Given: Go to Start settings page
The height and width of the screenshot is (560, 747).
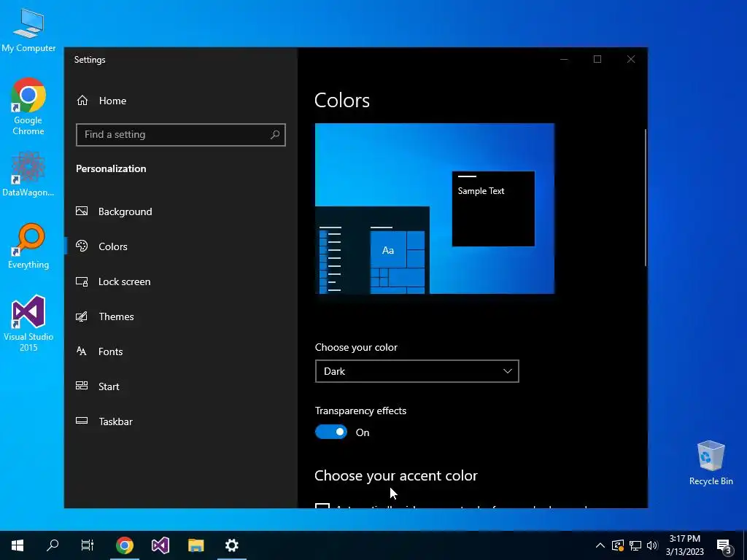Looking at the screenshot, I should coord(109,386).
